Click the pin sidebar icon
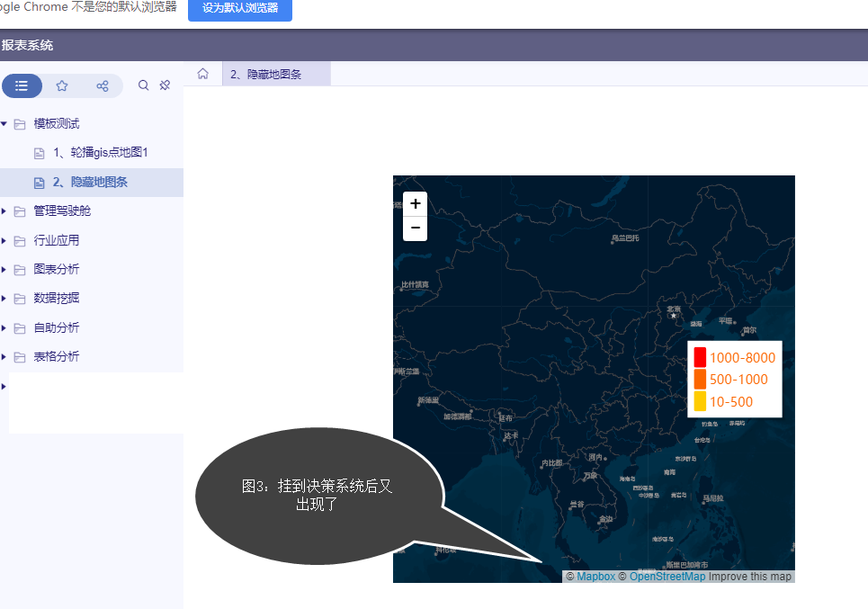This screenshot has width=868, height=609. coord(165,85)
